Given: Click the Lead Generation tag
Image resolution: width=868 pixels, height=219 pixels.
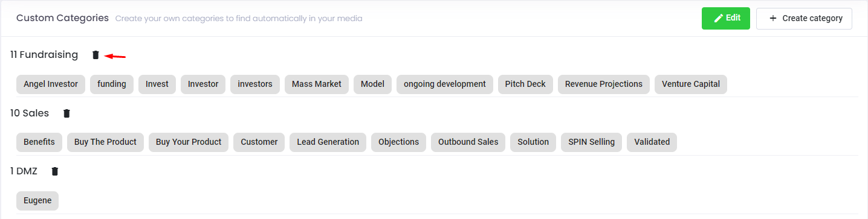Looking at the screenshot, I should 328,142.
